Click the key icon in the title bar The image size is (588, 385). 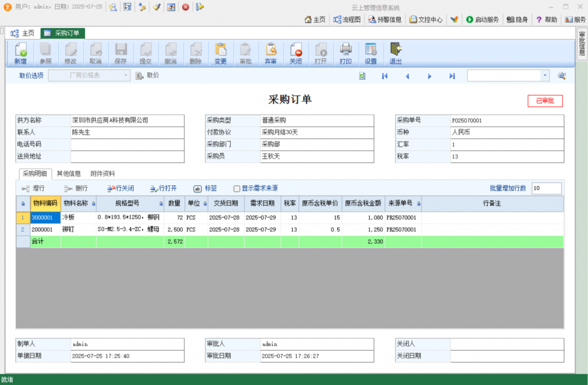tap(142, 7)
